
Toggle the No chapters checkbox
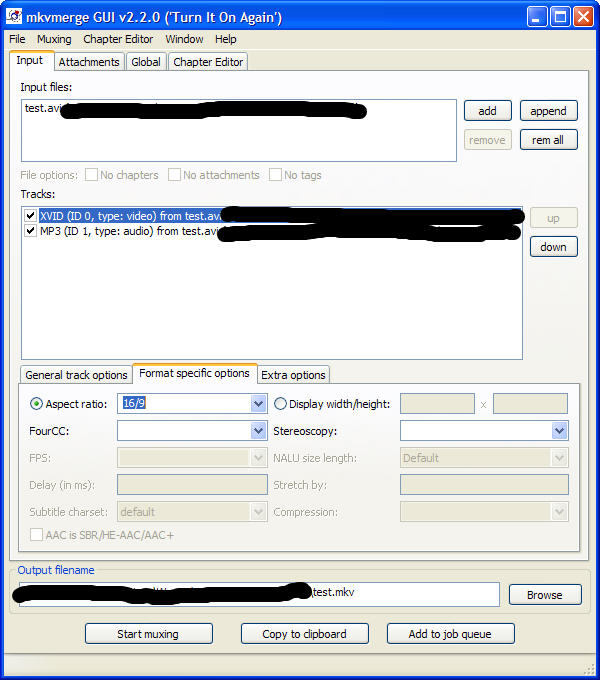[91, 175]
